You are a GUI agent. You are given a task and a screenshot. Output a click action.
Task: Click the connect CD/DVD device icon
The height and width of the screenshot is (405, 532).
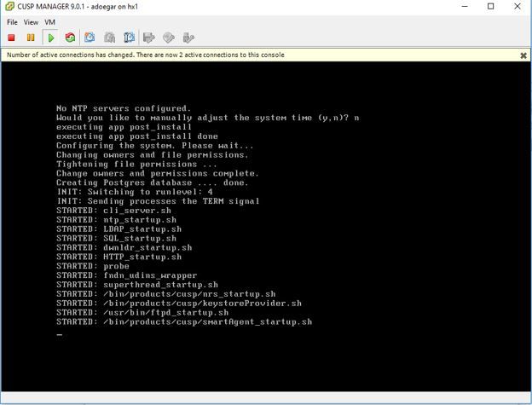pos(169,38)
